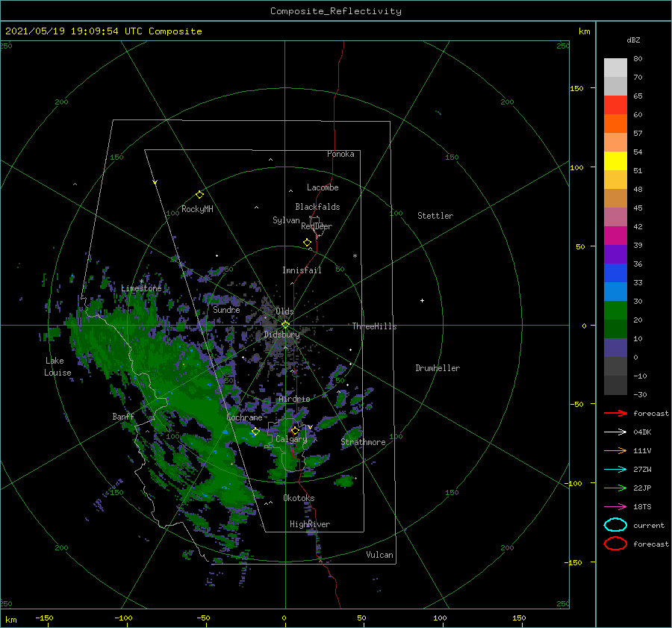The height and width of the screenshot is (628, 672).
Task: Select the purple dBZ legend swatch
Action: click(x=615, y=255)
